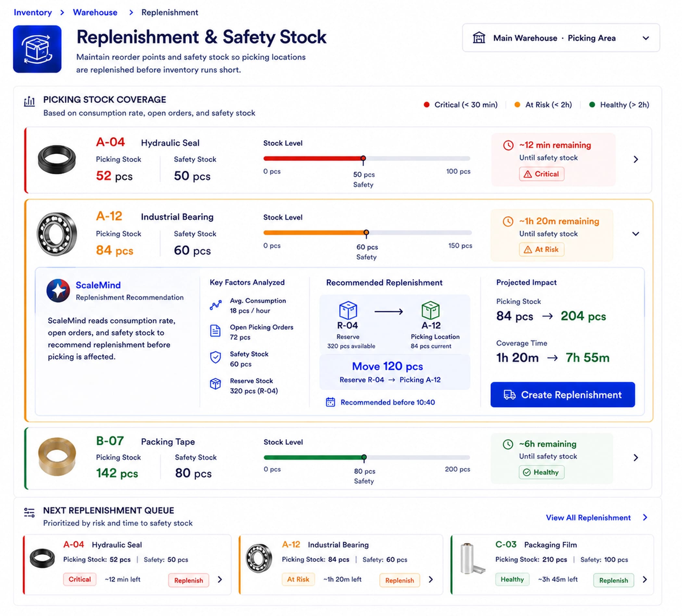Open the A-04 queue card arrow
The width and height of the screenshot is (682, 616).
pyautogui.click(x=220, y=579)
